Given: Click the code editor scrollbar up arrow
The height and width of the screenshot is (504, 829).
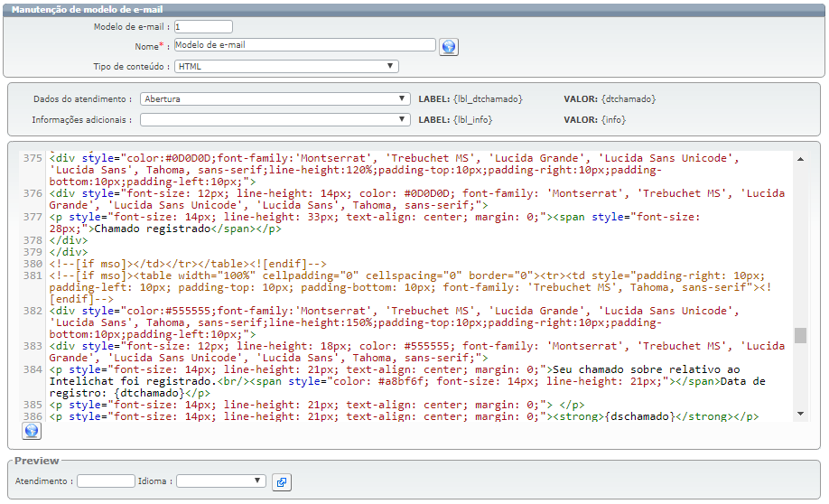Looking at the screenshot, I should pyautogui.click(x=800, y=159).
